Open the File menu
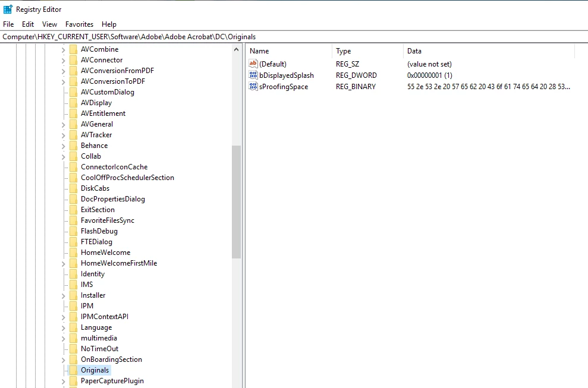 [x=8, y=24]
